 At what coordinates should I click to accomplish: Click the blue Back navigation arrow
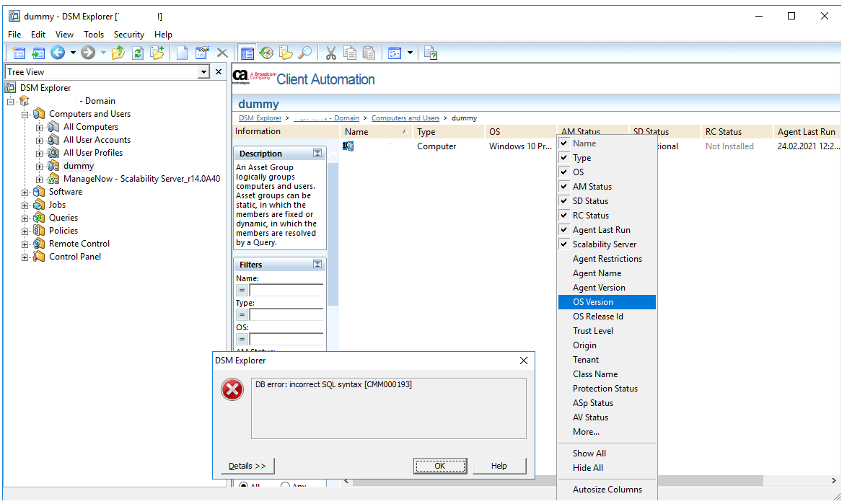point(57,53)
